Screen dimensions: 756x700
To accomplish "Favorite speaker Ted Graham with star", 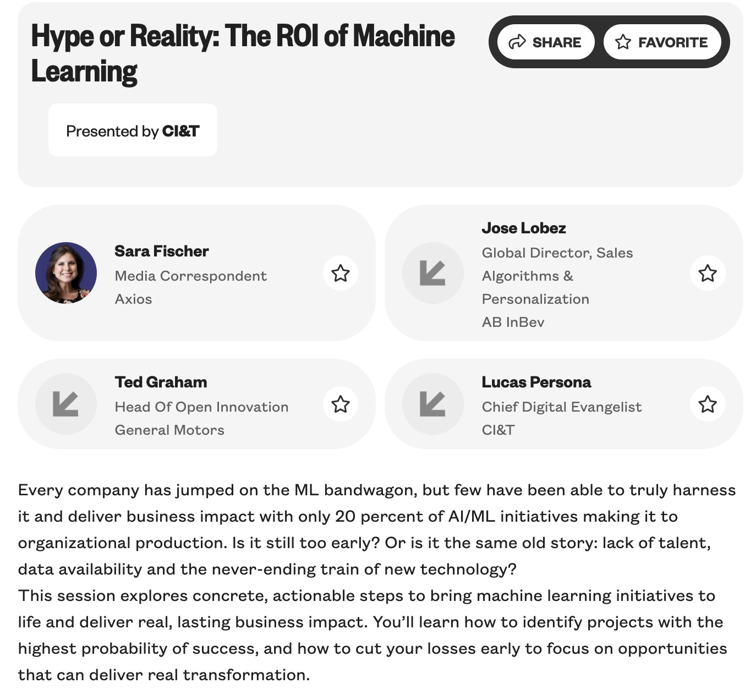I will click(341, 404).
